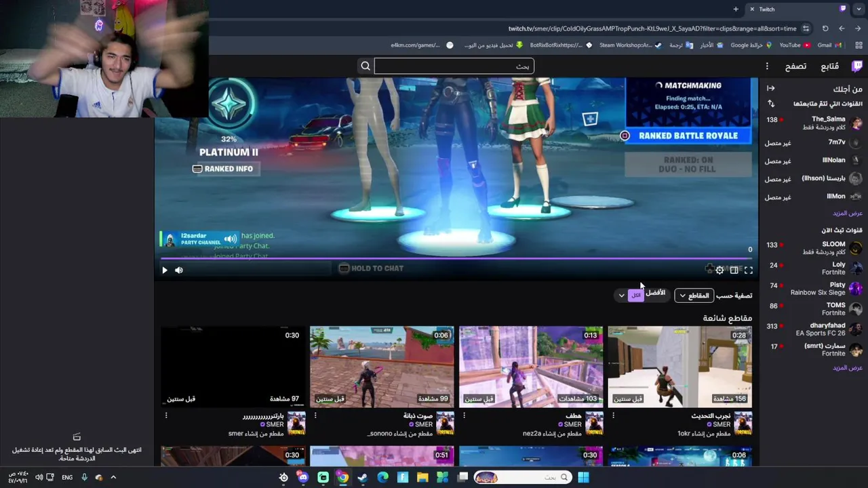Open 7m7v offline channel
Screen dimensions: 868x488
[814, 142]
